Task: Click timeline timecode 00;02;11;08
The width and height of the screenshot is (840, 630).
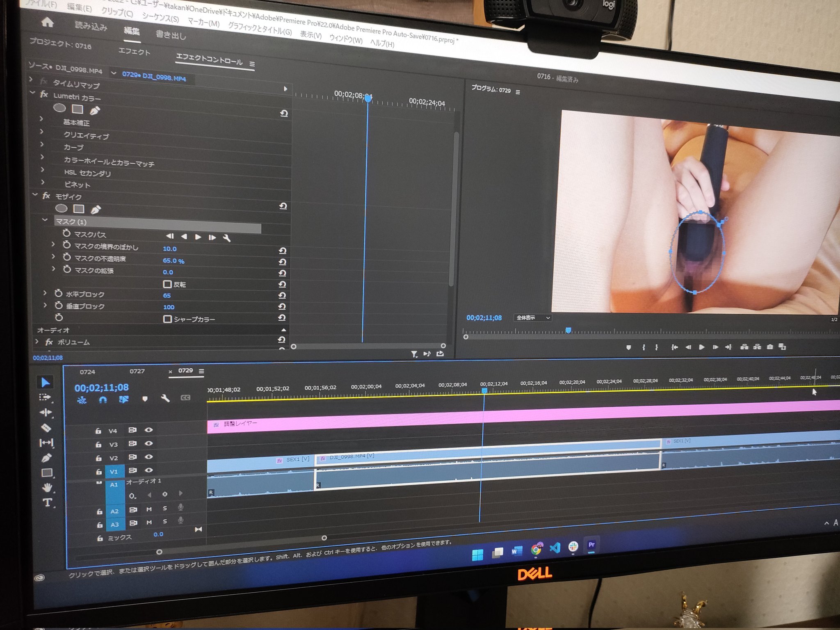Action: coord(101,388)
